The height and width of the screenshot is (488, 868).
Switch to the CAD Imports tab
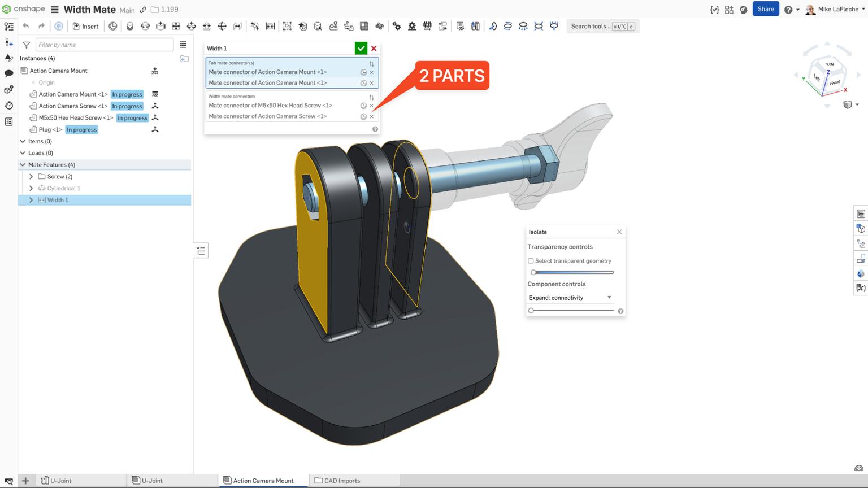point(342,480)
